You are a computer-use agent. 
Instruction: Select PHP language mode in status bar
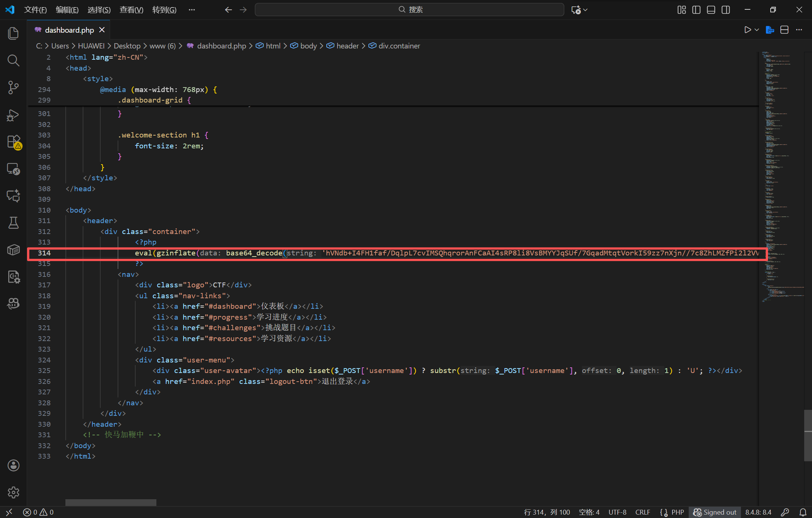(677, 512)
